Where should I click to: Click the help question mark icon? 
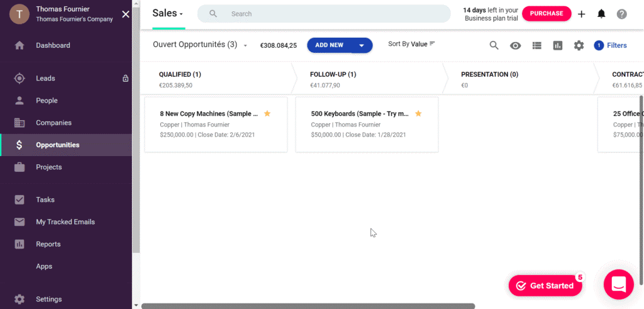pyautogui.click(x=622, y=14)
